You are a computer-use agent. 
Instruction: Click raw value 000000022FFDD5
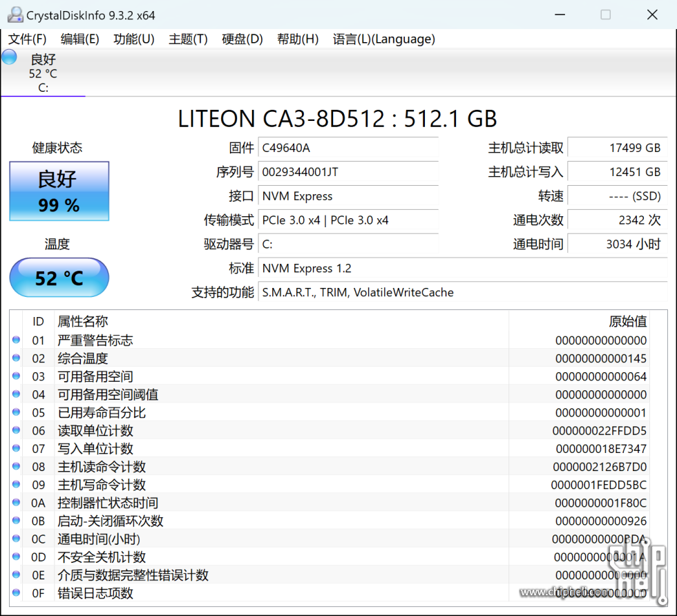[x=600, y=431]
